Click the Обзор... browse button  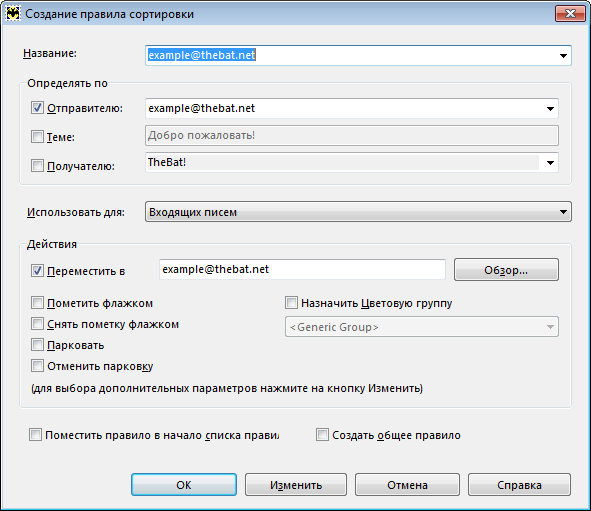click(506, 270)
